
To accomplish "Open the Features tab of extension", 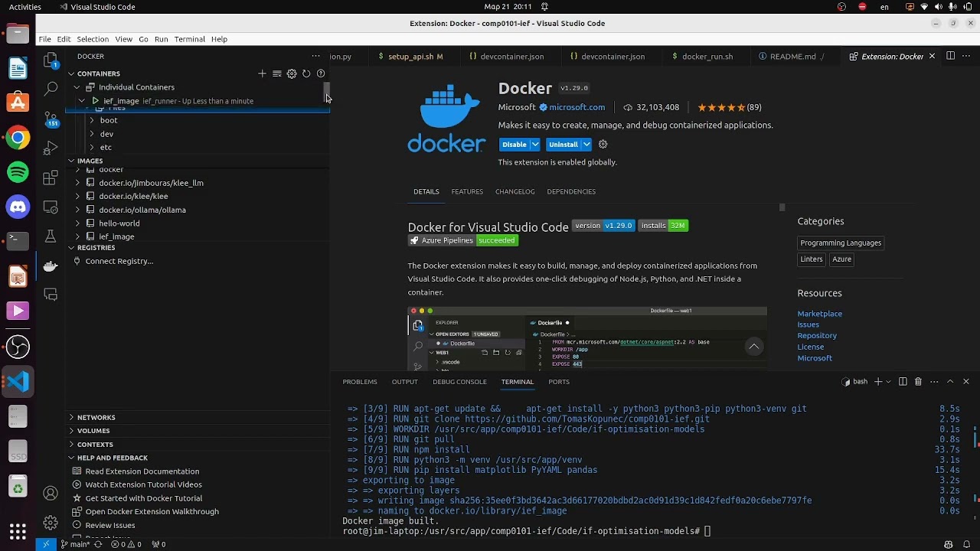I will [x=467, y=191].
